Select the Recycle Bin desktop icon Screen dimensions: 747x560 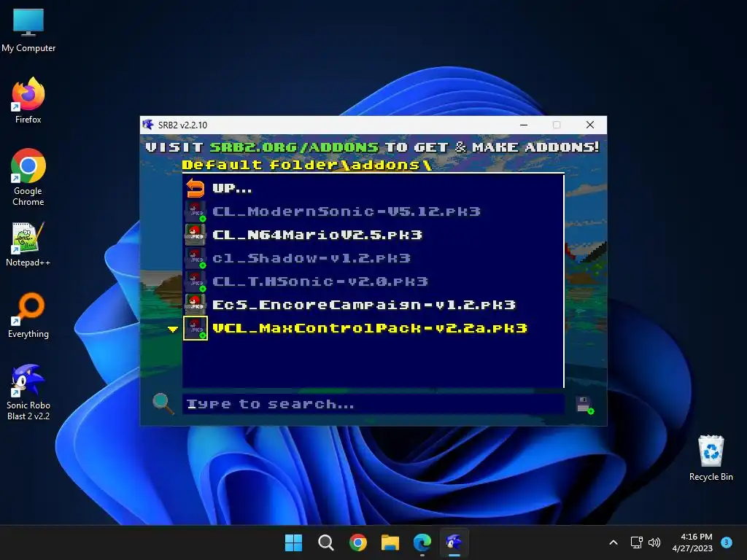tap(711, 458)
